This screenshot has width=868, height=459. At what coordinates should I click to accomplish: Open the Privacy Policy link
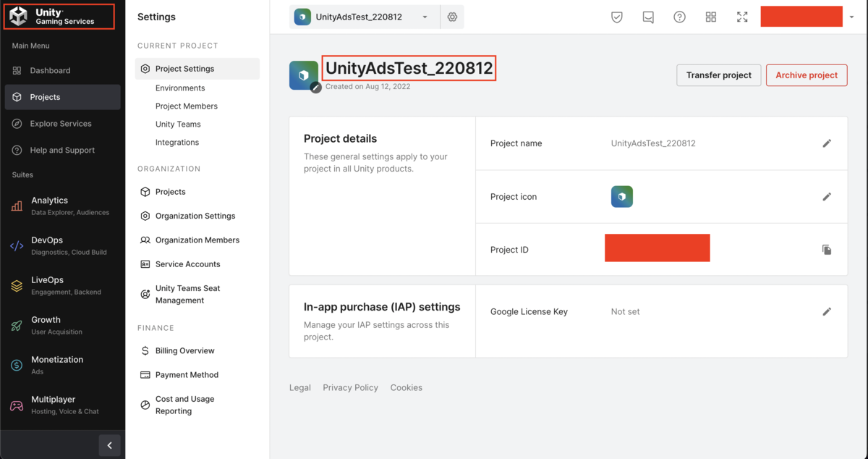coord(351,388)
